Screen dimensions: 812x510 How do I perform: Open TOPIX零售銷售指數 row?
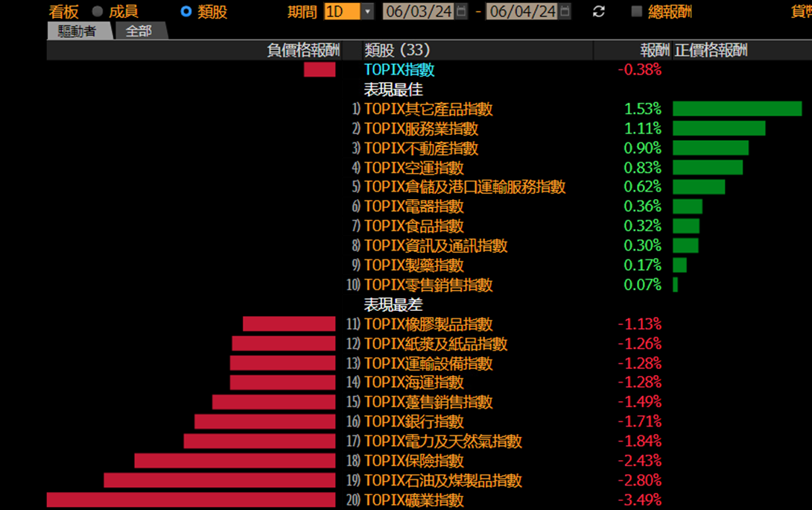[428, 285]
